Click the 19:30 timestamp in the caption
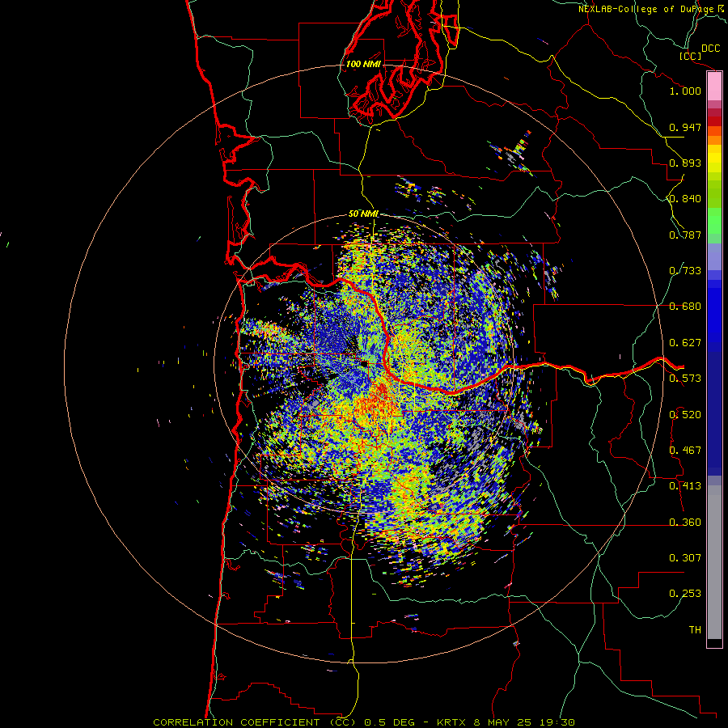The height and width of the screenshot is (728, 728). (x=557, y=722)
